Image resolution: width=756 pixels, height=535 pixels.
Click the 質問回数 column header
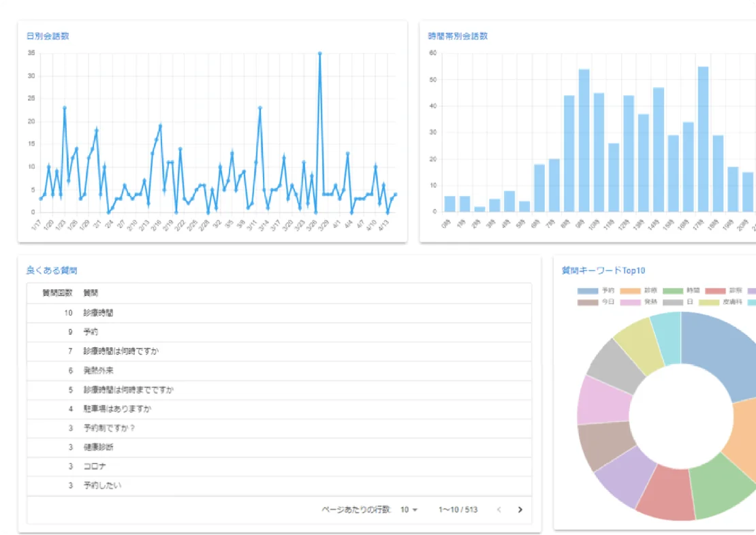pyautogui.click(x=57, y=293)
